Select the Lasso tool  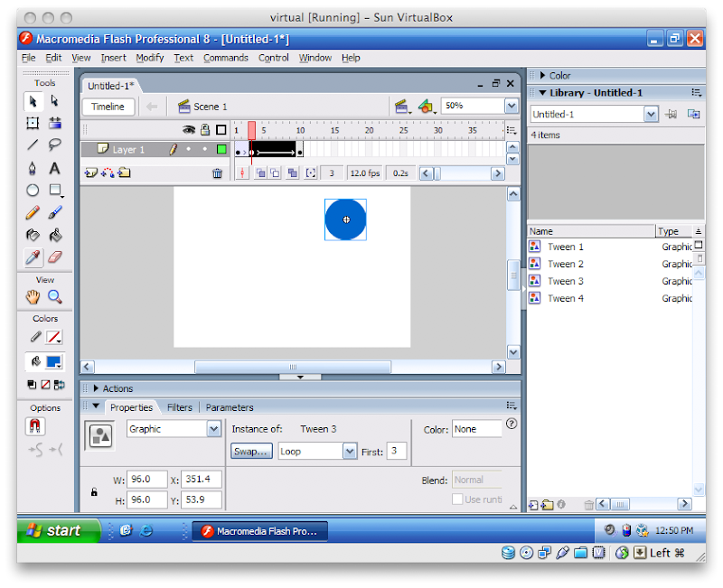(55, 145)
